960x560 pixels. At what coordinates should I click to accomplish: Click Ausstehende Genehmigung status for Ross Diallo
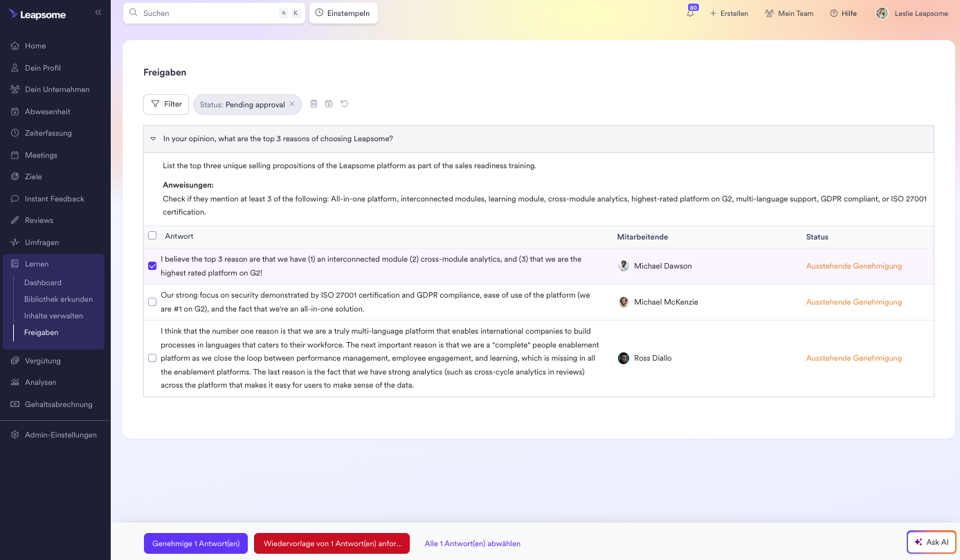tap(854, 358)
